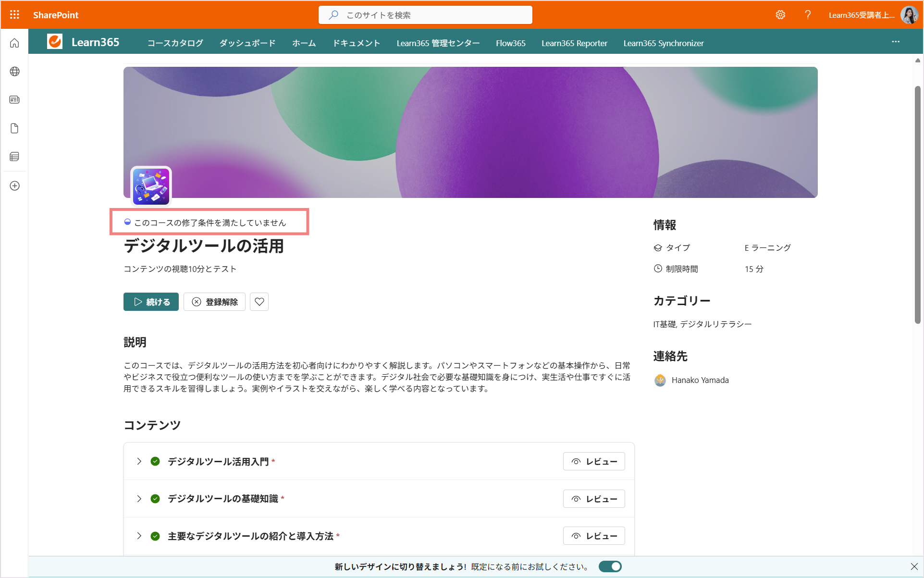Click the course title デジタルツールの活用

204,246
